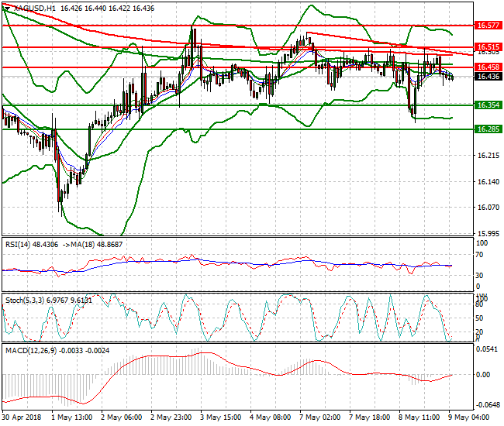Click the divider between RSI and Stoch panels
Screen dimensions: 504x426
point(233,291)
